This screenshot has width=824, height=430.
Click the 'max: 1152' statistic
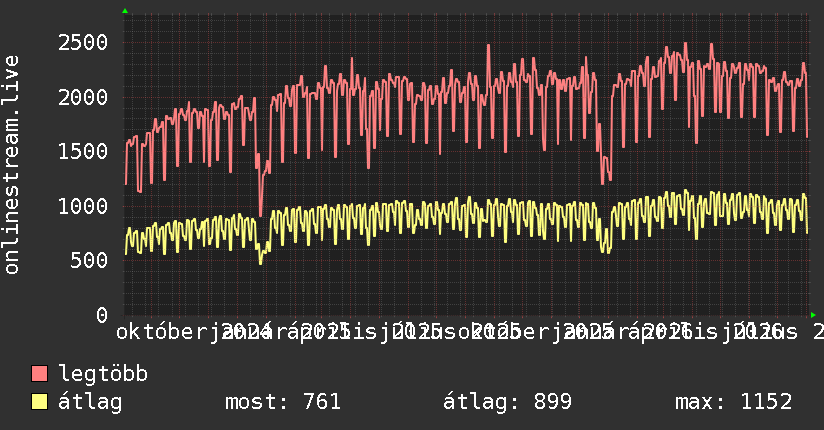tap(734, 402)
